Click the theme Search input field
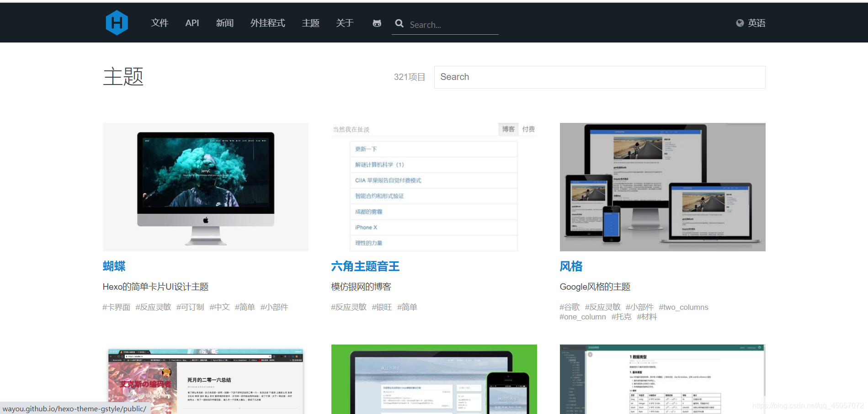Screen dimensions: 868x414 pyautogui.click(x=599, y=77)
